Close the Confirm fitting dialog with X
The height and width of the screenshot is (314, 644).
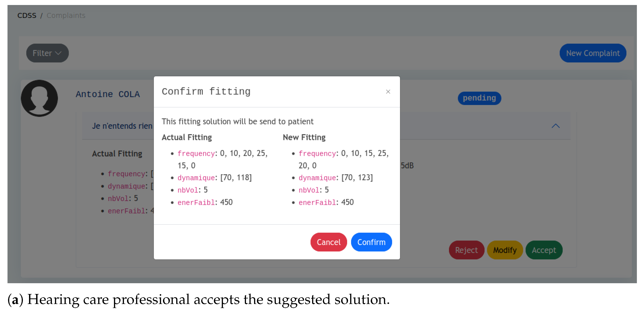[x=388, y=92]
